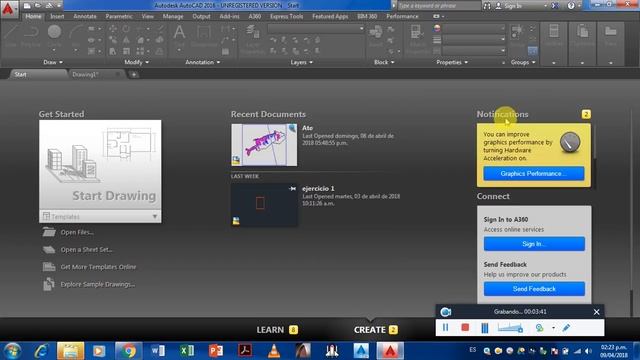This screenshot has height=360, width=640.
Task: Click the Save icon in quick access toolbar
Action: pyautogui.click(x=49, y=6)
